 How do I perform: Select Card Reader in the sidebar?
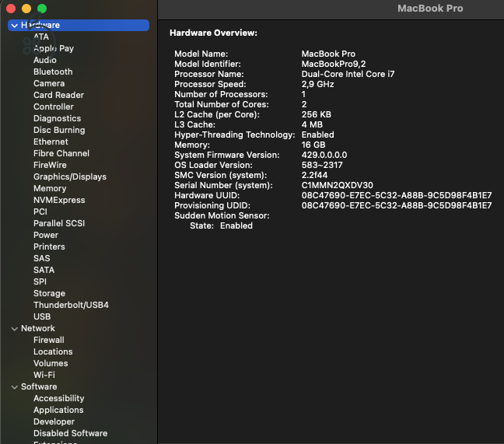point(58,95)
